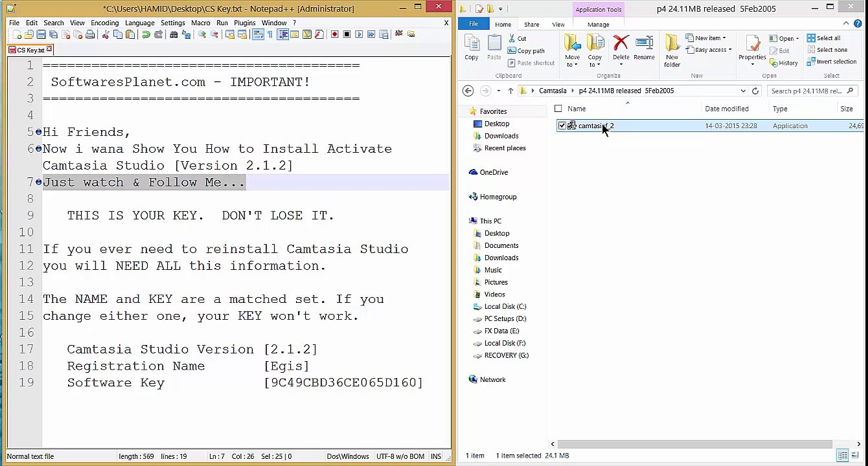Open the Encoding menu in Notepad++
This screenshot has height=466, width=868.
click(105, 23)
